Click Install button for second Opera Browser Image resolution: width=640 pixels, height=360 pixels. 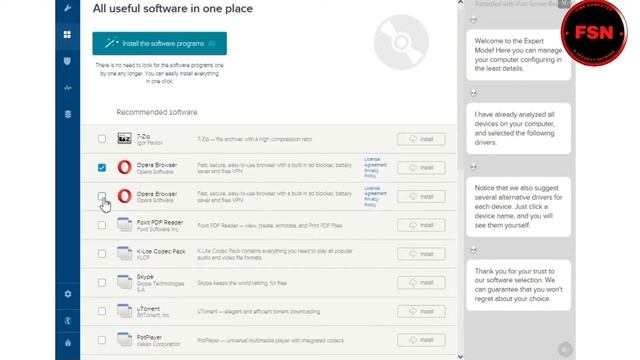coord(421,196)
